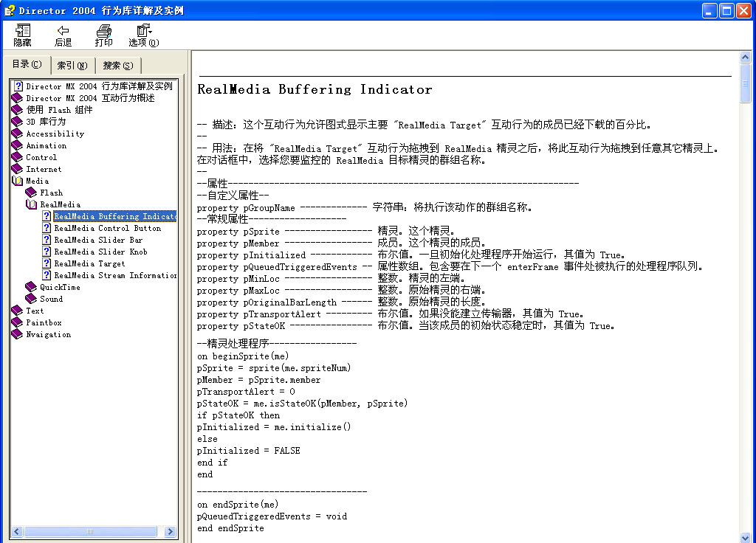This screenshot has height=543, width=756.
Task: Click the topic pane vertical scrollbar thumb
Action: pyautogui.click(x=746, y=83)
